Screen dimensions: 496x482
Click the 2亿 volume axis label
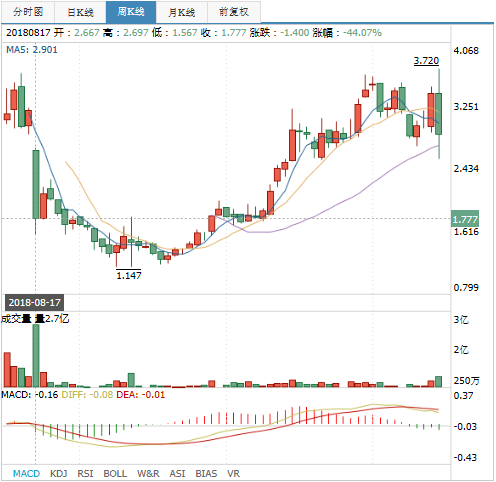[x=461, y=350]
